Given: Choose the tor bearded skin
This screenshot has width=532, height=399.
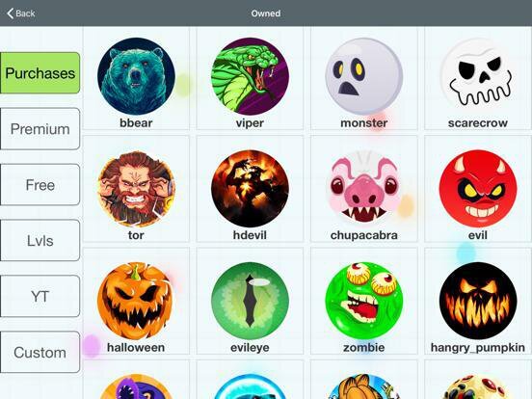Looking at the screenshot, I should (x=136, y=189).
